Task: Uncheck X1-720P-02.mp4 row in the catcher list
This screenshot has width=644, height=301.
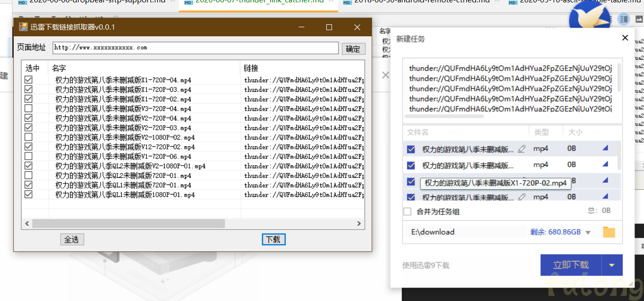Action: tap(29, 99)
